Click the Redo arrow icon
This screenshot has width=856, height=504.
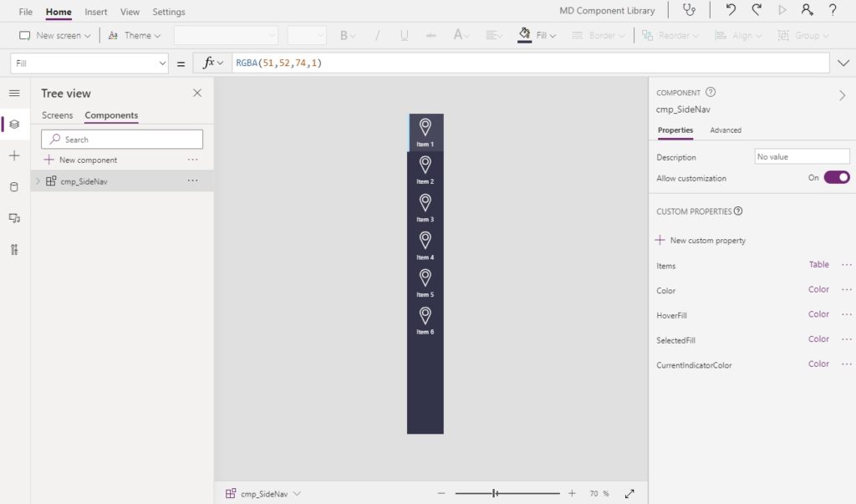pyautogui.click(x=757, y=10)
